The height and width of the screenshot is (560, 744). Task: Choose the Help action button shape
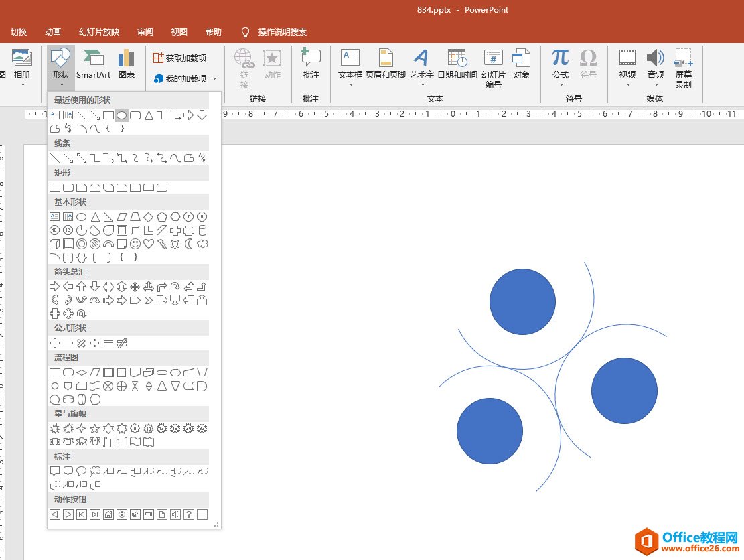click(x=189, y=514)
